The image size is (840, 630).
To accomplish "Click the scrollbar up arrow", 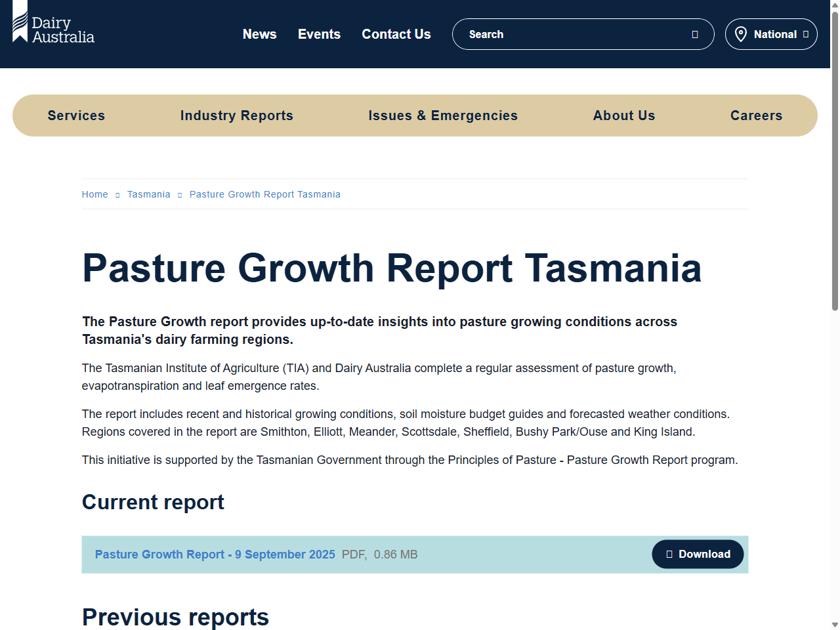I will (835, 5).
